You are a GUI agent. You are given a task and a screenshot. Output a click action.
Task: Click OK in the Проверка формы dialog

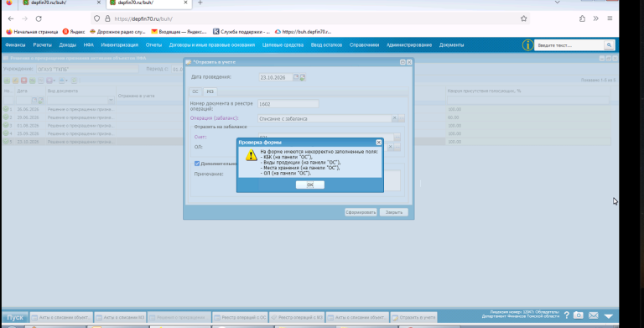pos(309,185)
